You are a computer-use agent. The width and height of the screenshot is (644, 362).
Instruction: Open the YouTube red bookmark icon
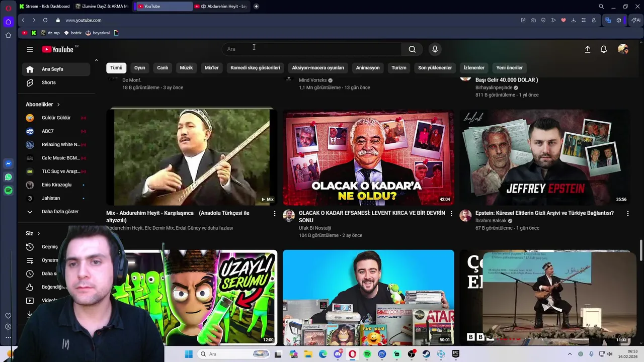click(25, 33)
